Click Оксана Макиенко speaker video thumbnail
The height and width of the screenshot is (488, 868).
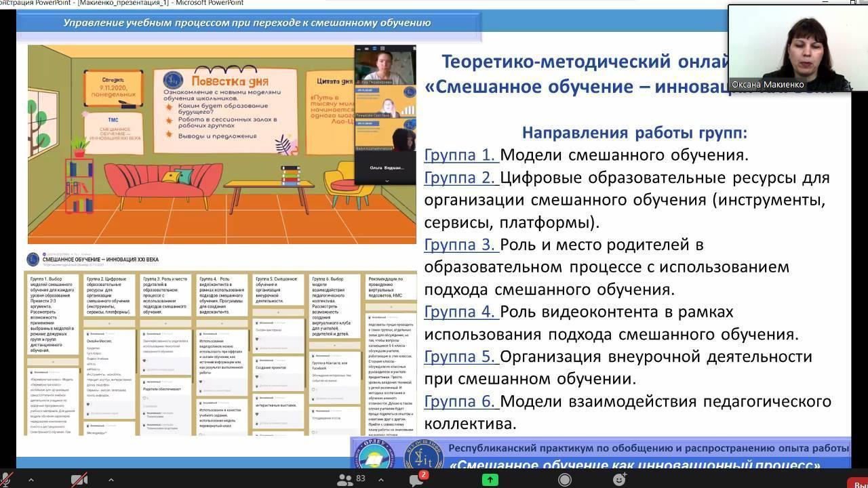(x=797, y=49)
